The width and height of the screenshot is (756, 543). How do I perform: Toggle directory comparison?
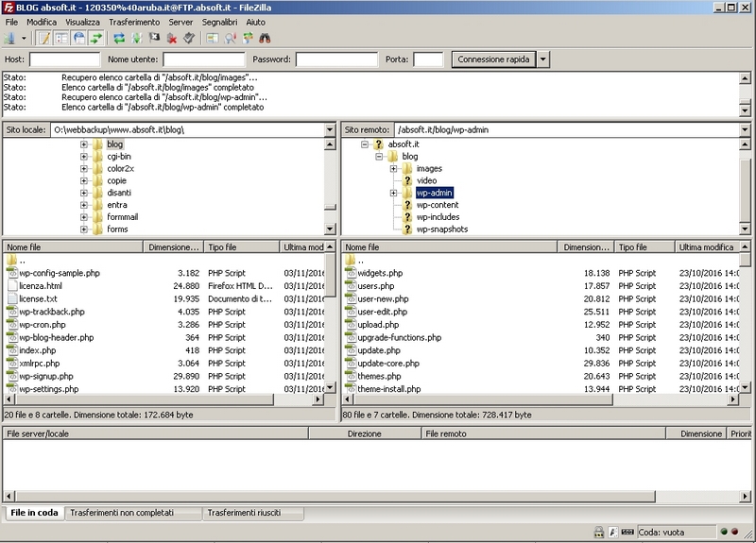click(x=230, y=38)
